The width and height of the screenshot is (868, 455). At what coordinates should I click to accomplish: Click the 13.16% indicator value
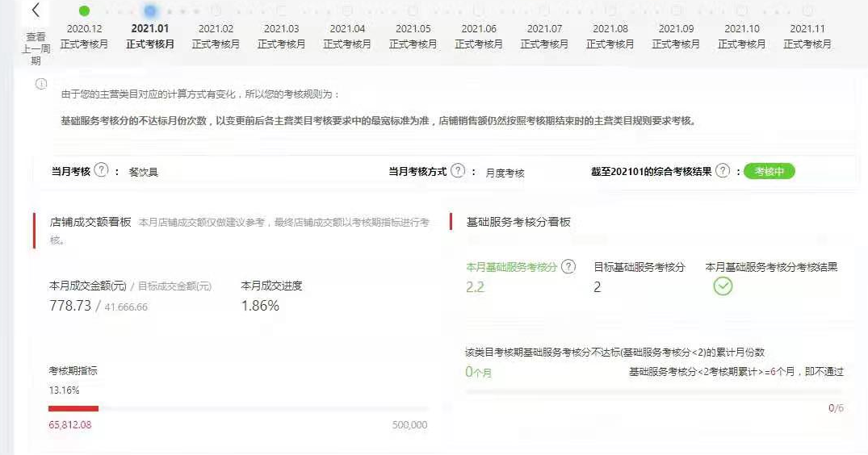tap(64, 390)
